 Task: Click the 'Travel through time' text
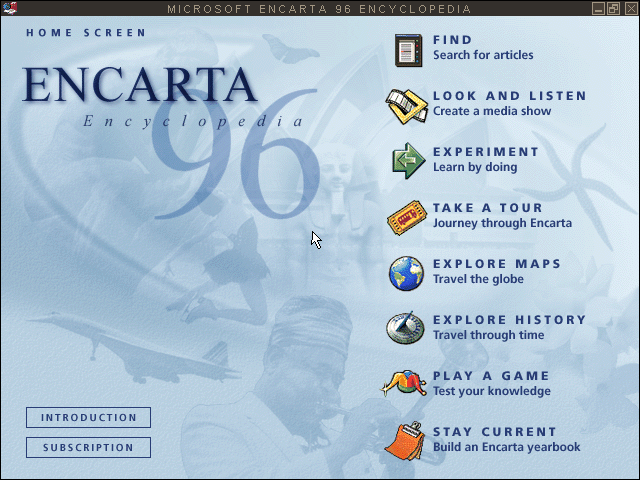489,335
